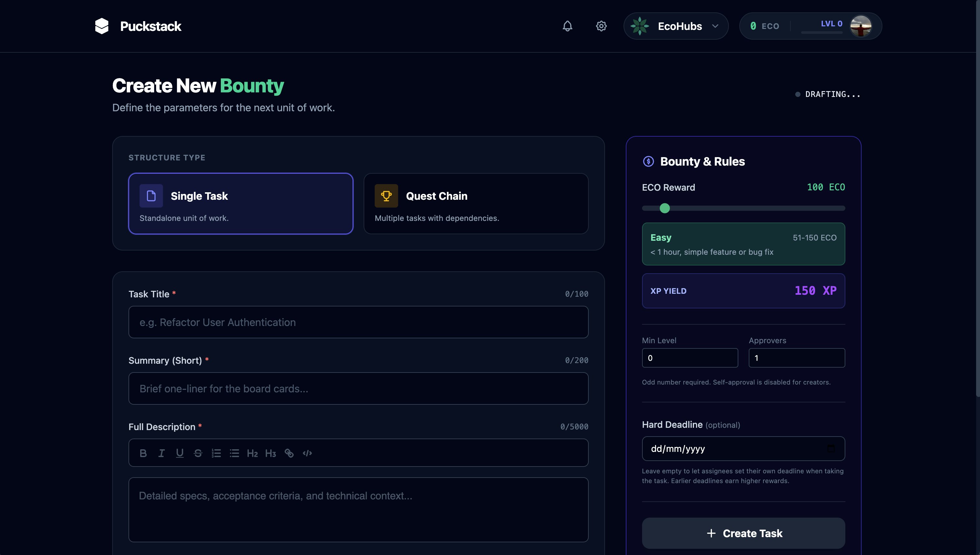
Task: Toggle italic text formatting
Action: pyautogui.click(x=162, y=453)
